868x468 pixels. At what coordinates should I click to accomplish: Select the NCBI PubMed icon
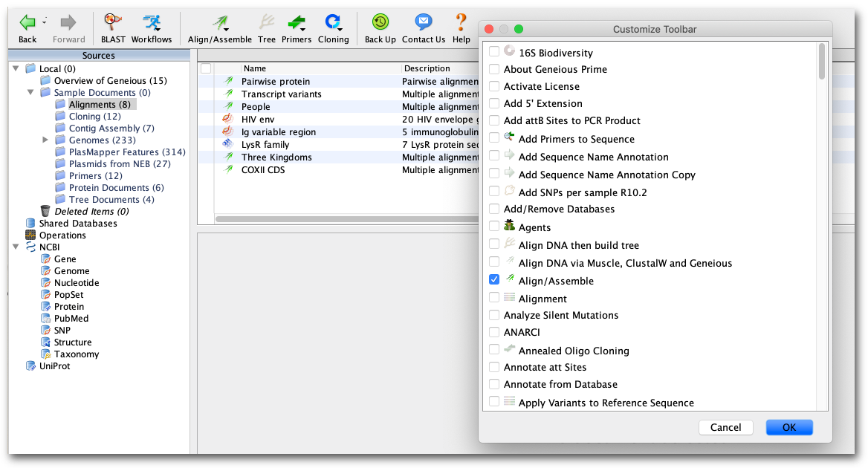click(x=45, y=318)
